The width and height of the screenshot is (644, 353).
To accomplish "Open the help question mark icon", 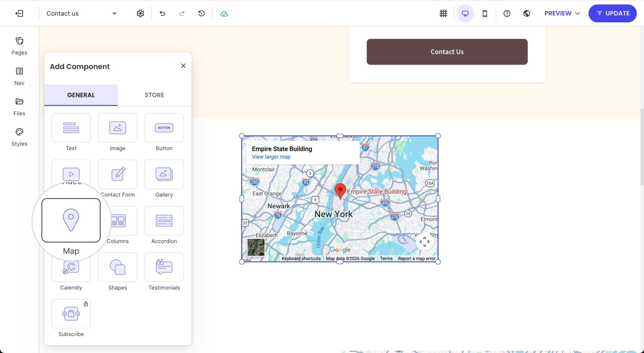I will (x=507, y=13).
